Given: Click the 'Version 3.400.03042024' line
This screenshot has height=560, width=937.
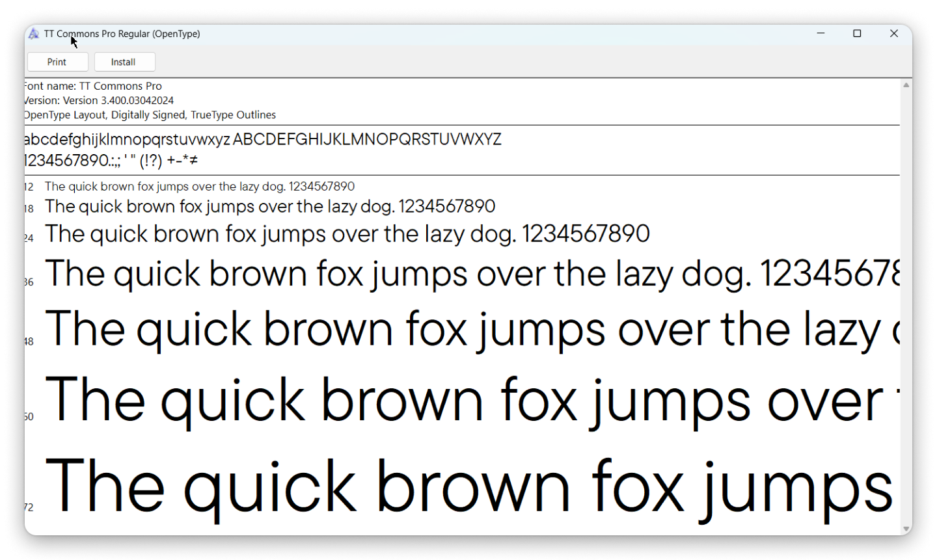Looking at the screenshot, I should tap(99, 100).
